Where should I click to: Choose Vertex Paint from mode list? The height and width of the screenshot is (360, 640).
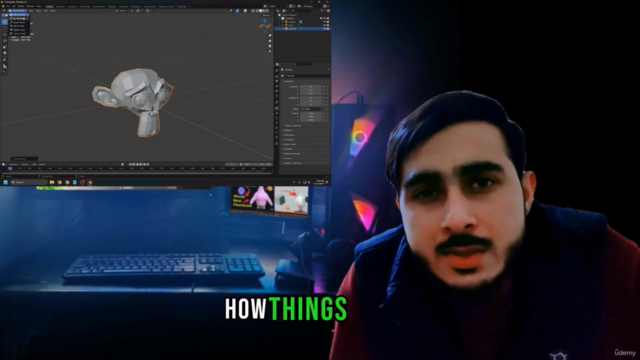point(19,26)
